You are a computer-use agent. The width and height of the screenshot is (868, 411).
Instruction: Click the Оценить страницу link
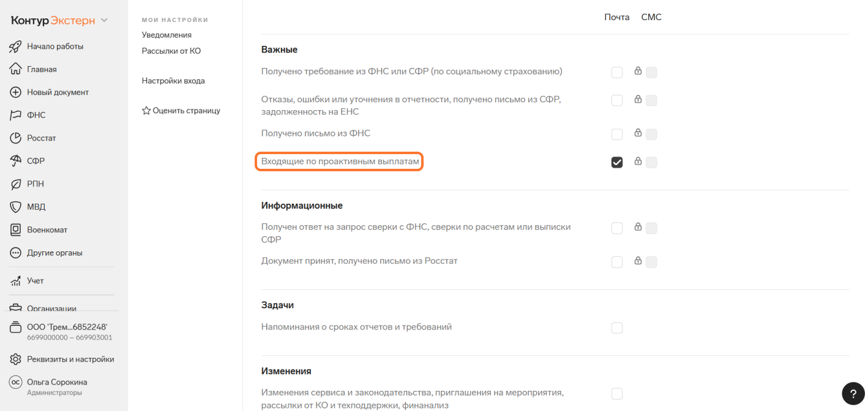pyautogui.click(x=181, y=111)
